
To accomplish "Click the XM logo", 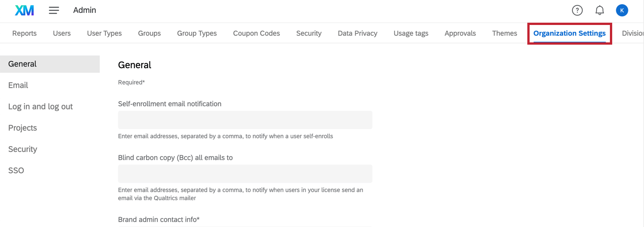I will pyautogui.click(x=24, y=10).
